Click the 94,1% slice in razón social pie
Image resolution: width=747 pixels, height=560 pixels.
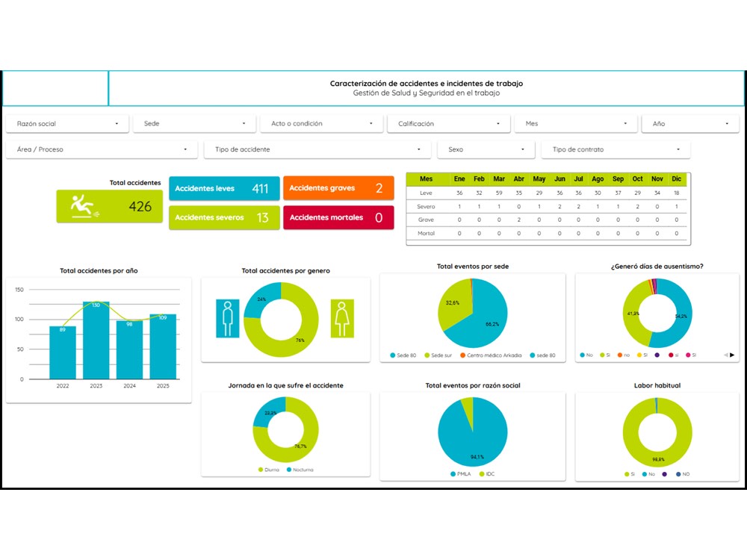click(477, 456)
